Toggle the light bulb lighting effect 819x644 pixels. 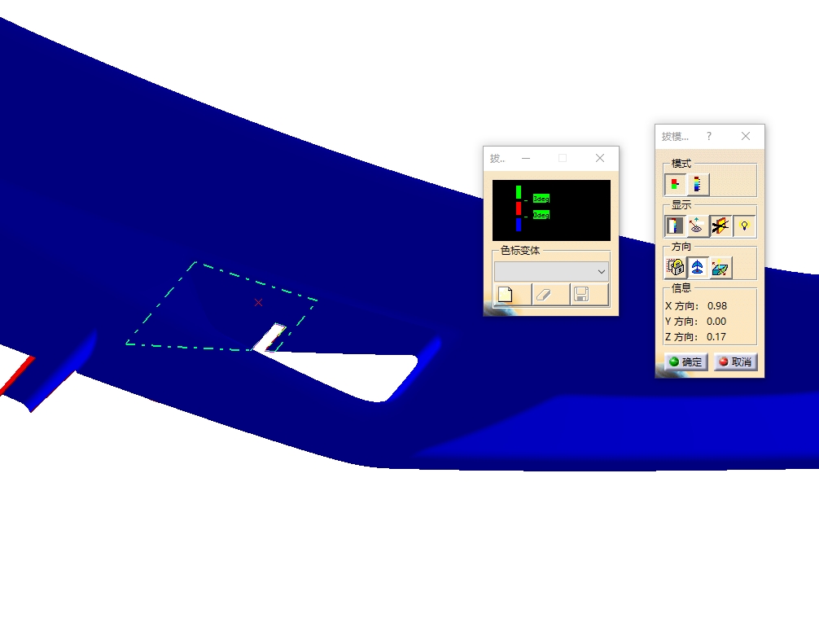(x=744, y=226)
